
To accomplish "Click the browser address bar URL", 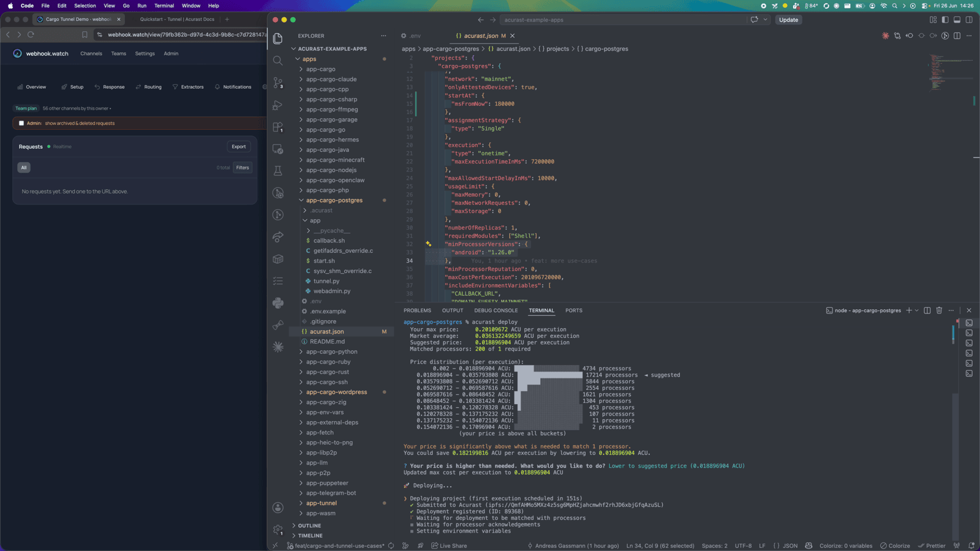I will pyautogui.click(x=187, y=34).
